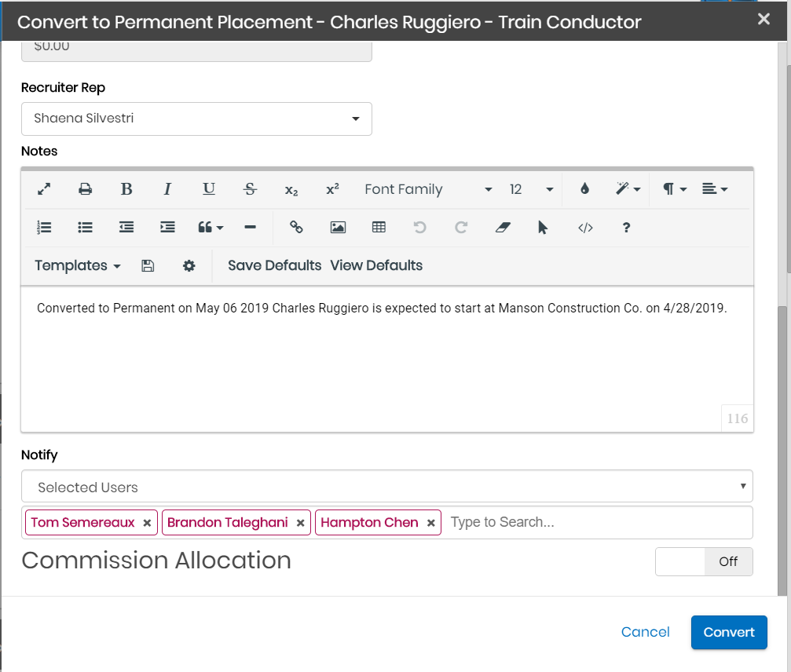Image resolution: width=791 pixels, height=672 pixels.
Task: Remove Hampton Chen from notify list
Action: click(430, 523)
